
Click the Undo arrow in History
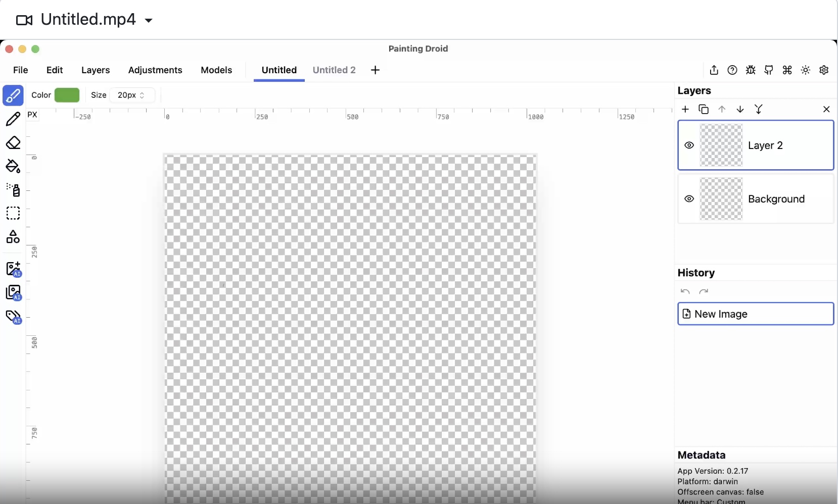pos(685,291)
